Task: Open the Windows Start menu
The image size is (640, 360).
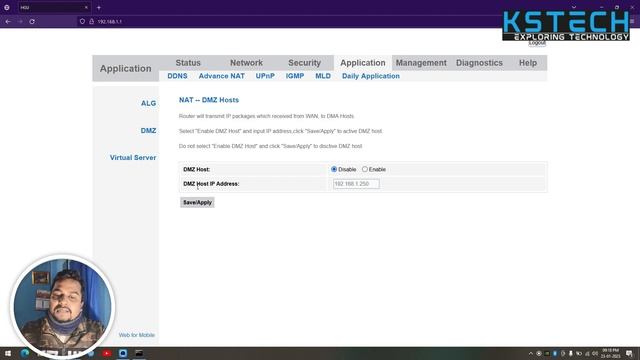Action: click(x=7, y=353)
